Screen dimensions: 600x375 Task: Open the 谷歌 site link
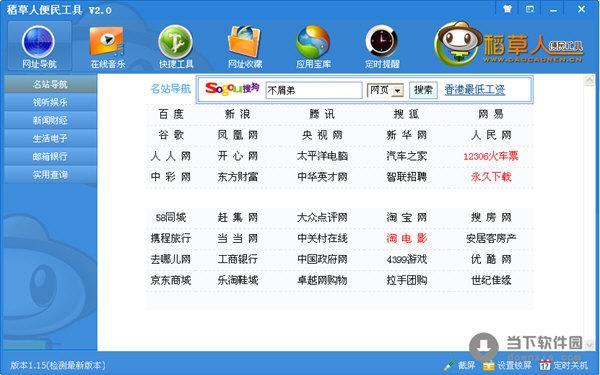point(171,135)
